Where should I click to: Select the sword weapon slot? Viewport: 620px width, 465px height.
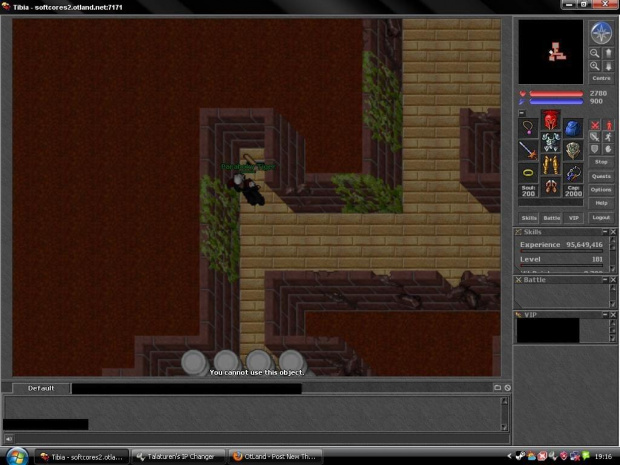coord(528,150)
